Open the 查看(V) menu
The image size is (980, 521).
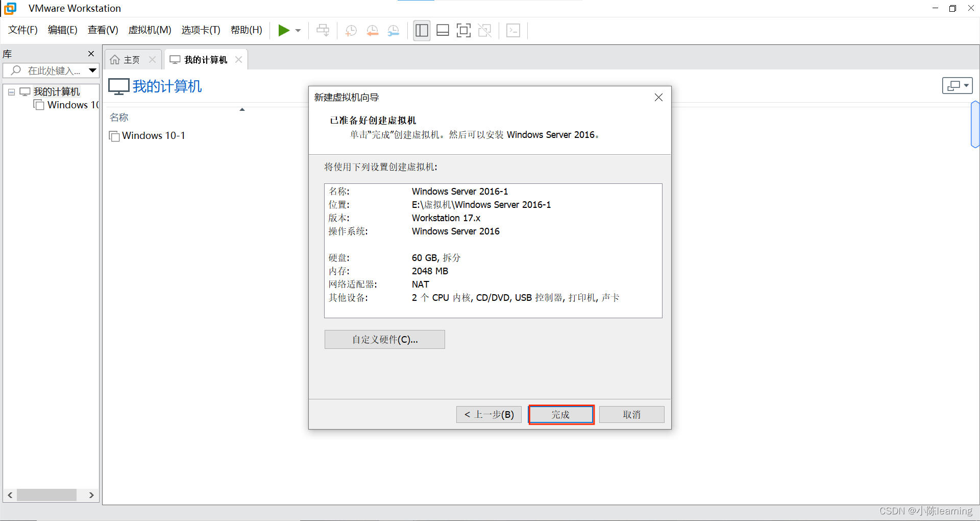point(103,30)
